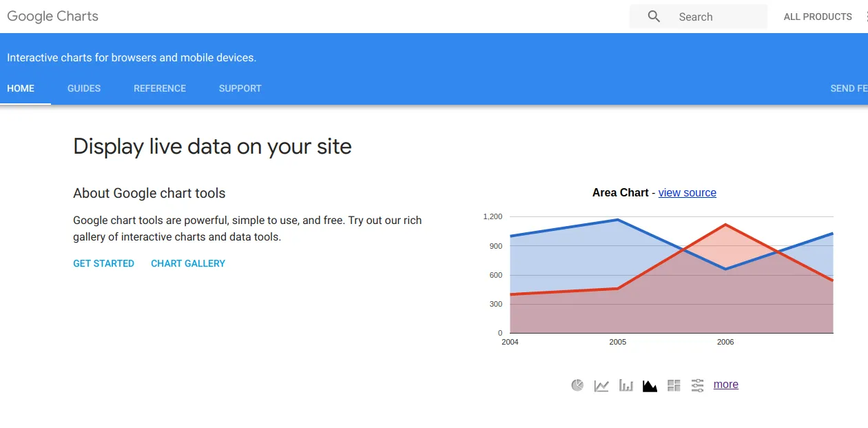Open the CHART GALLERY page
Screen dimensions: 868x428
coord(187,263)
